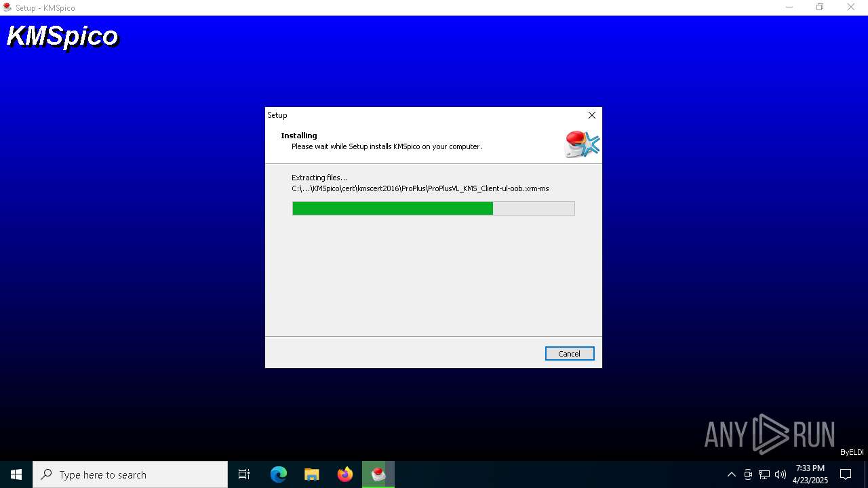Click the KMSpico setup wizard icon
Image resolution: width=868 pixels, height=488 pixels.
tap(582, 144)
